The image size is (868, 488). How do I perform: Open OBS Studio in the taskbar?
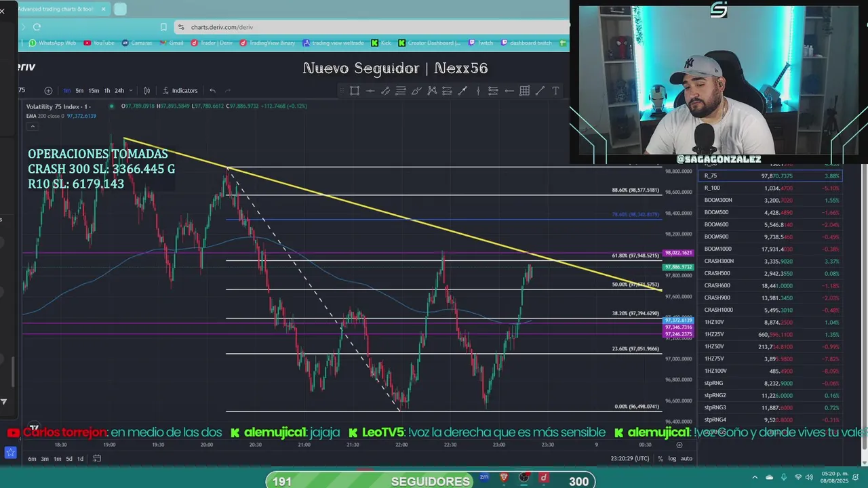(524, 478)
